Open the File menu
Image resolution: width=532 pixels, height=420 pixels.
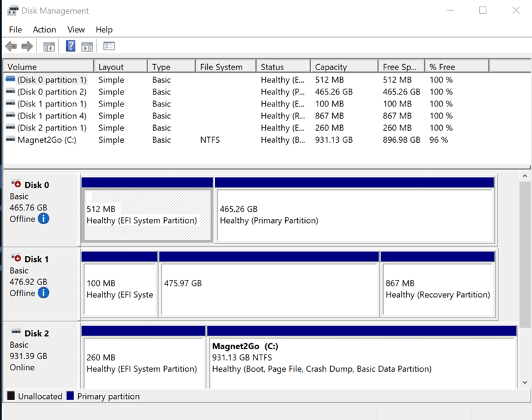pos(15,30)
